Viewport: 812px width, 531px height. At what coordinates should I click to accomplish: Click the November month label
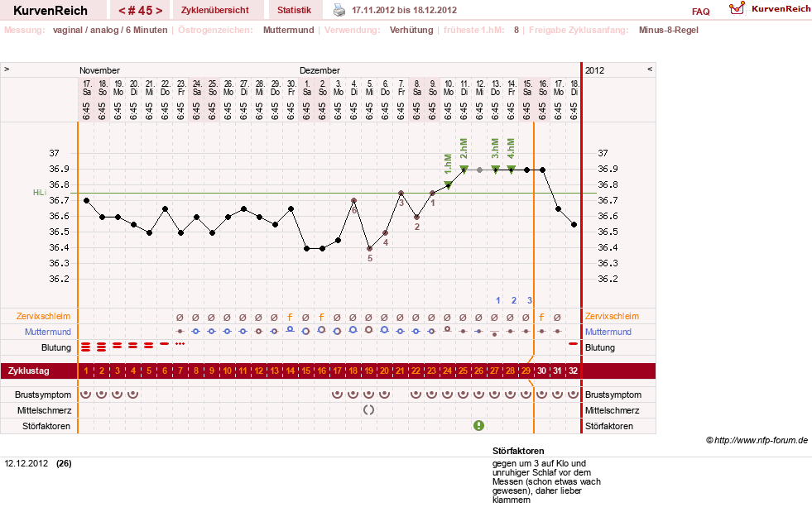[x=99, y=70]
